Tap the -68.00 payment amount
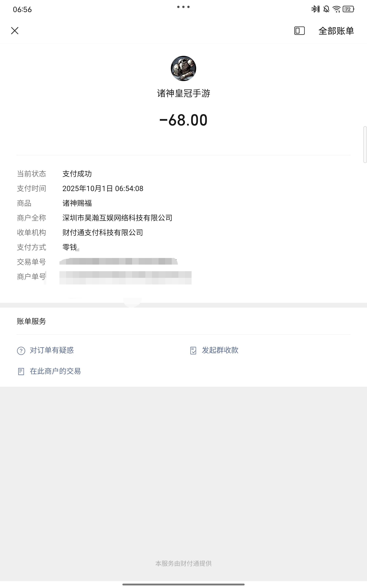Viewport: 367px width, 588px height. [183, 120]
